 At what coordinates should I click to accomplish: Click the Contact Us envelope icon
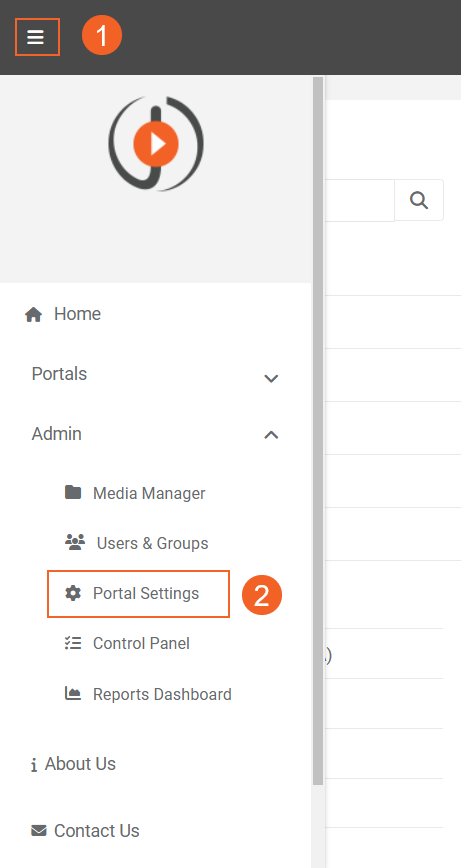tap(39, 830)
